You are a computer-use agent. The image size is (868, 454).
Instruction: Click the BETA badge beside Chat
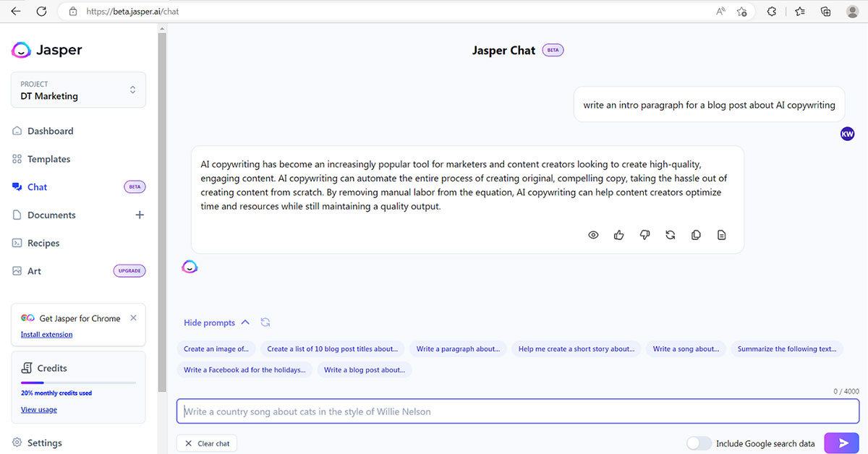(135, 187)
